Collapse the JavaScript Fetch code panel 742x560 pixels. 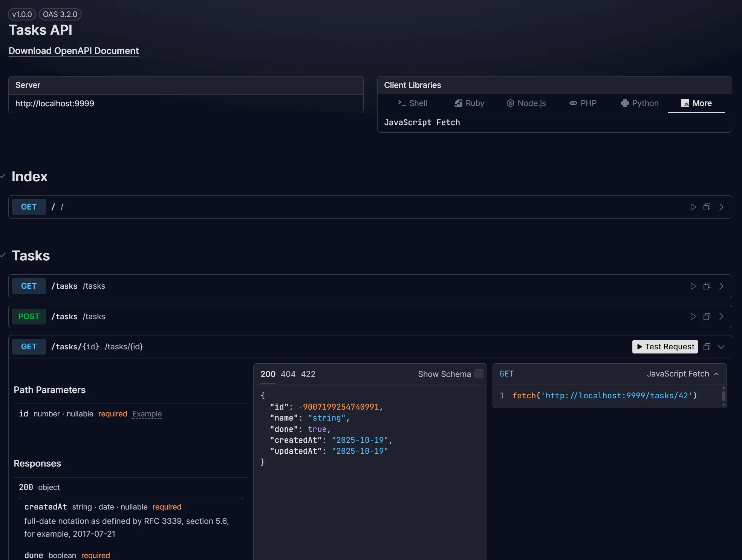[716, 374]
